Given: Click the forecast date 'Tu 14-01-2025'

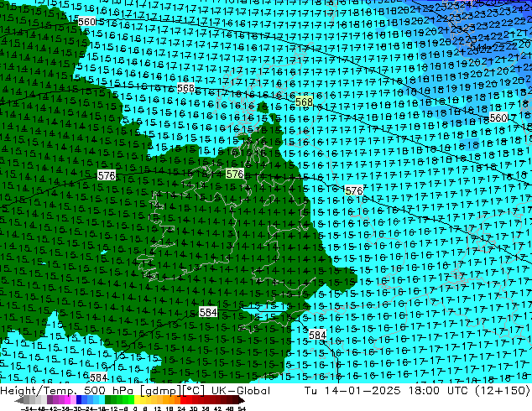Looking at the screenshot, I should click(352, 391).
